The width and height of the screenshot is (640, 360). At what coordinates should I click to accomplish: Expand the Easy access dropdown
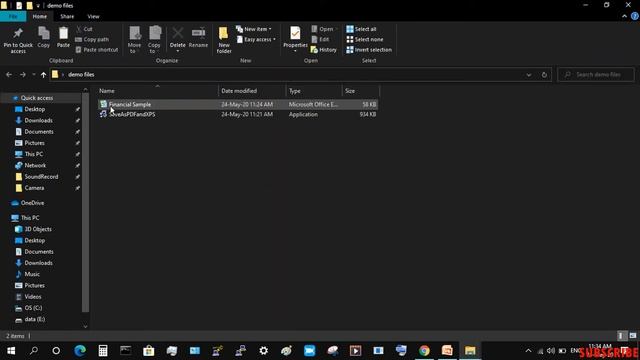point(256,40)
